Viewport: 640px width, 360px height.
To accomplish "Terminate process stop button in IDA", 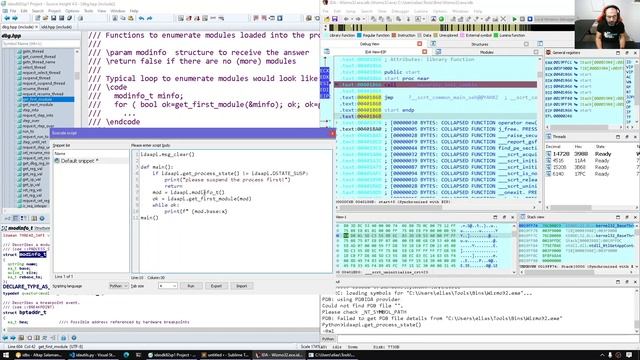I will (530, 19).
